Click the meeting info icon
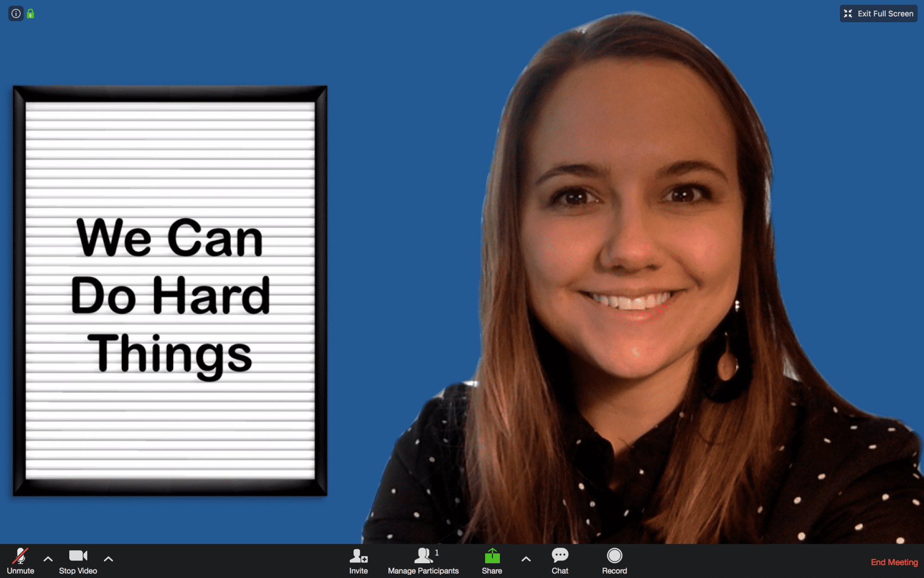Viewport: 924px width, 578px height. (x=15, y=13)
